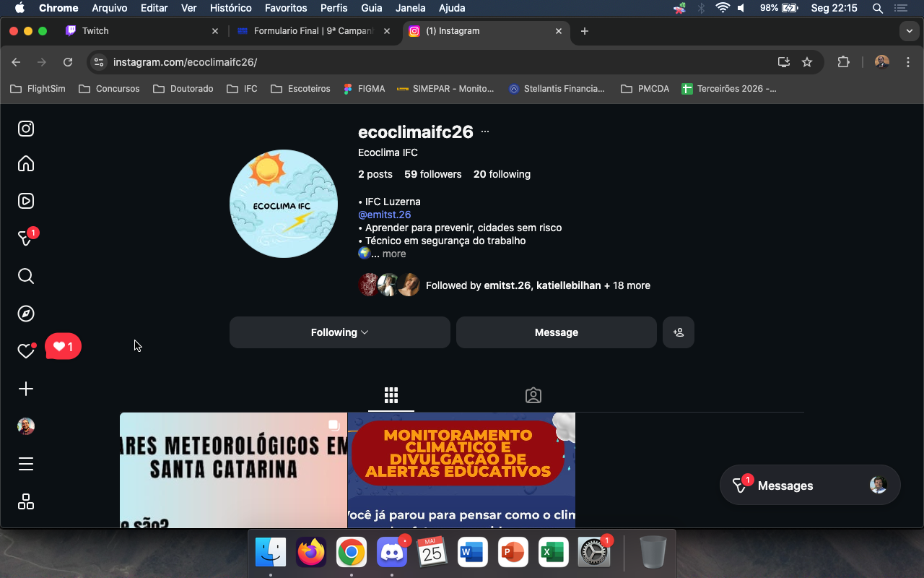The image size is (924, 578).
Task: Bookmark this page with the star icon
Action: pyautogui.click(x=807, y=62)
